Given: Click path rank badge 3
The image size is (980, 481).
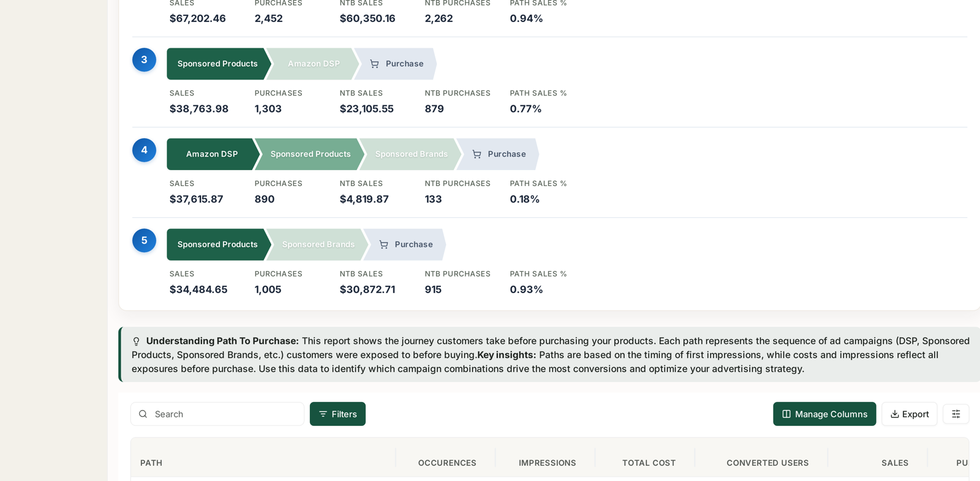Looking at the screenshot, I should point(144,60).
